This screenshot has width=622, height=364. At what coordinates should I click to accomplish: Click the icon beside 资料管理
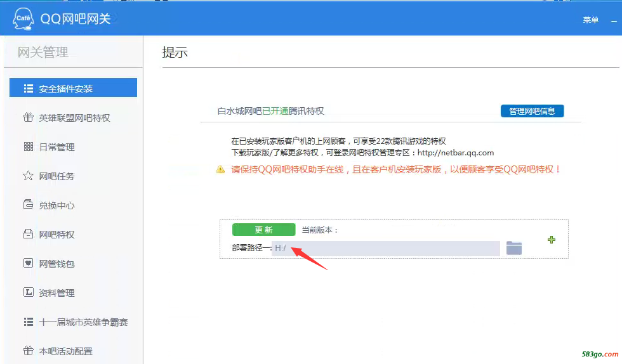(x=28, y=292)
